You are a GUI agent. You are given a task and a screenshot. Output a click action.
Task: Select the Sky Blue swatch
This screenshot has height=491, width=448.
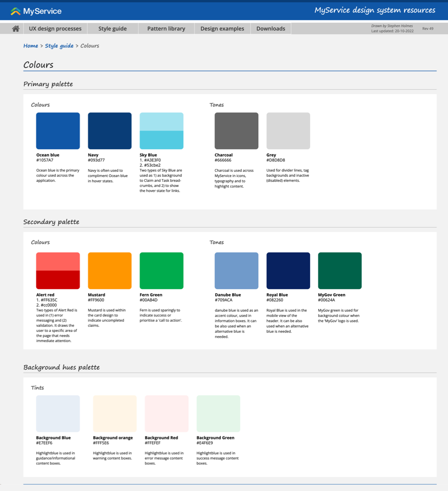(162, 131)
